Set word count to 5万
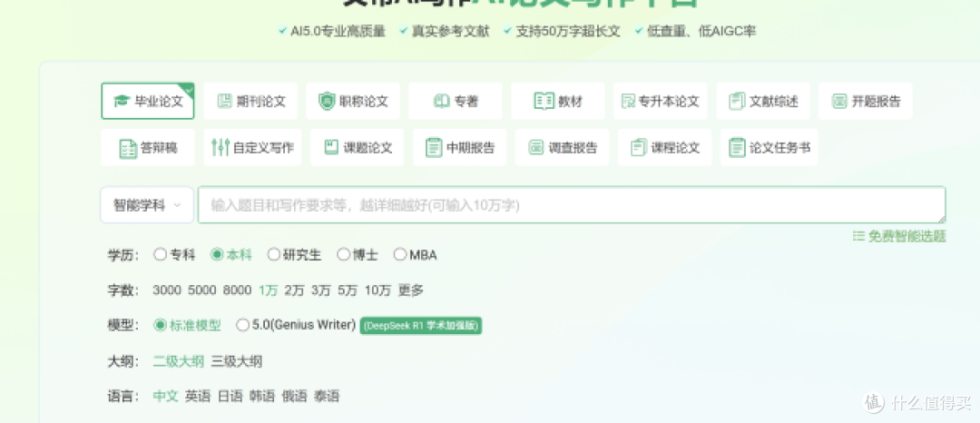The width and height of the screenshot is (980, 423). click(348, 290)
